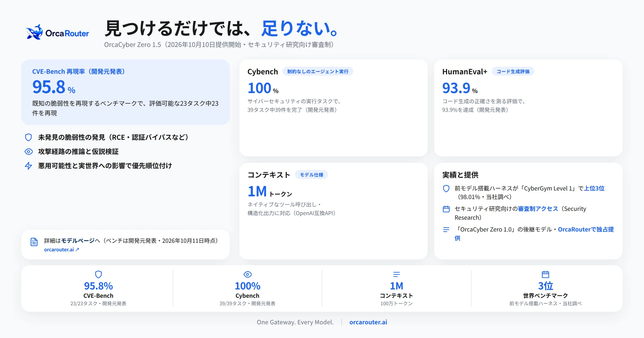This screenshot has width=644, height=338.
Task: Click the calendar icon above 3位 in bottom bar
Action: [x=546, y=274]
